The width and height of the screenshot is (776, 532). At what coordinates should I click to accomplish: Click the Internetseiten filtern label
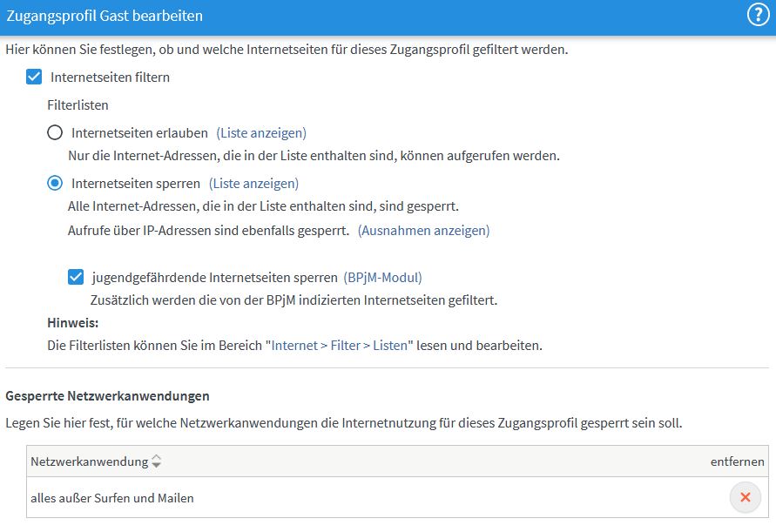(110, 77)
